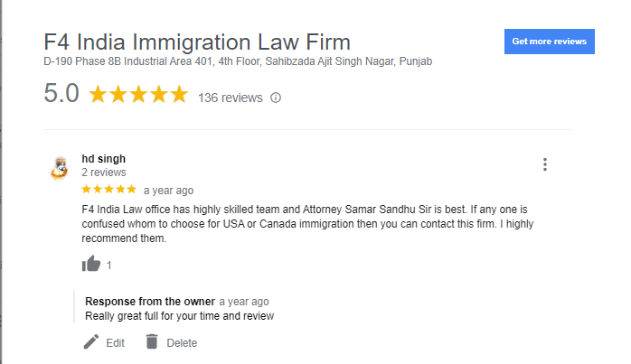Click the Response from the owner heading

pyautogui.click(x=150, y=302)
